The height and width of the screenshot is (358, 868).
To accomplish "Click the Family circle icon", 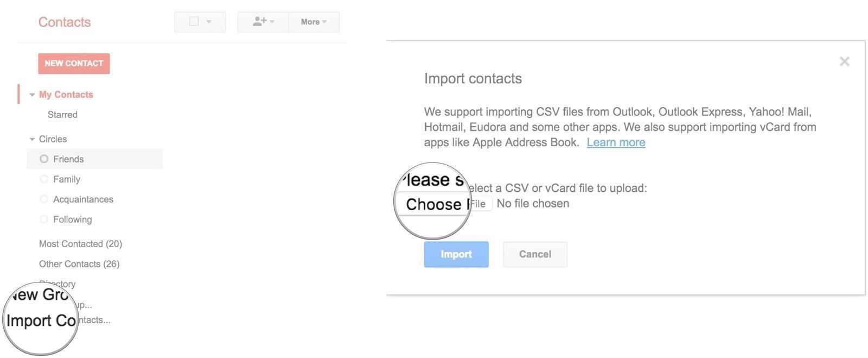I will [x=44, y=179].
